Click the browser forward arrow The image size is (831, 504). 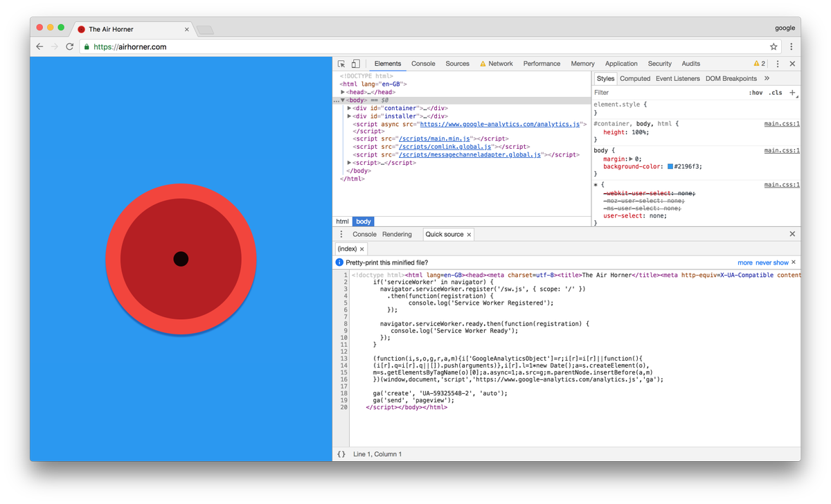pos(55,46)
